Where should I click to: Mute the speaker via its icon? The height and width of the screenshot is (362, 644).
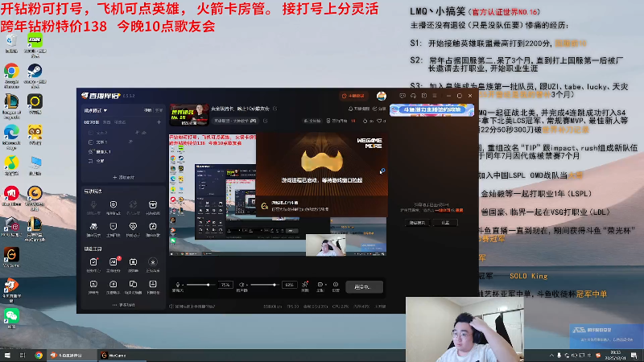point(242,285)
